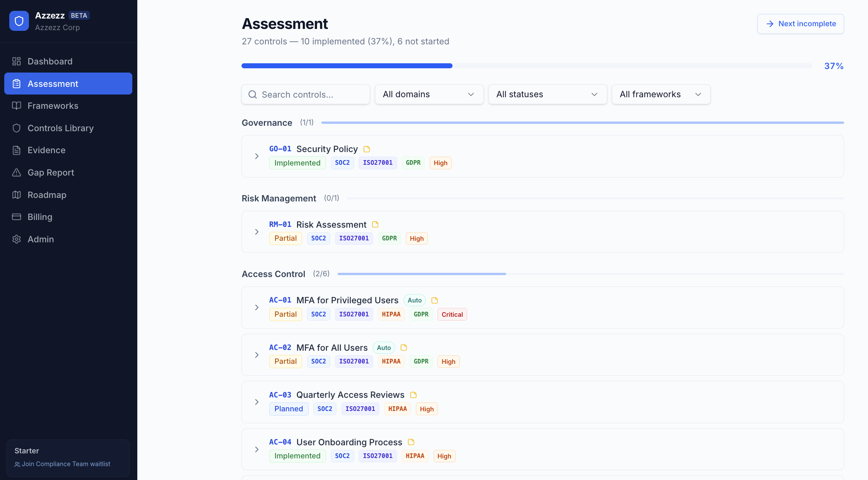Open the Roadmap page

[68, 195]
